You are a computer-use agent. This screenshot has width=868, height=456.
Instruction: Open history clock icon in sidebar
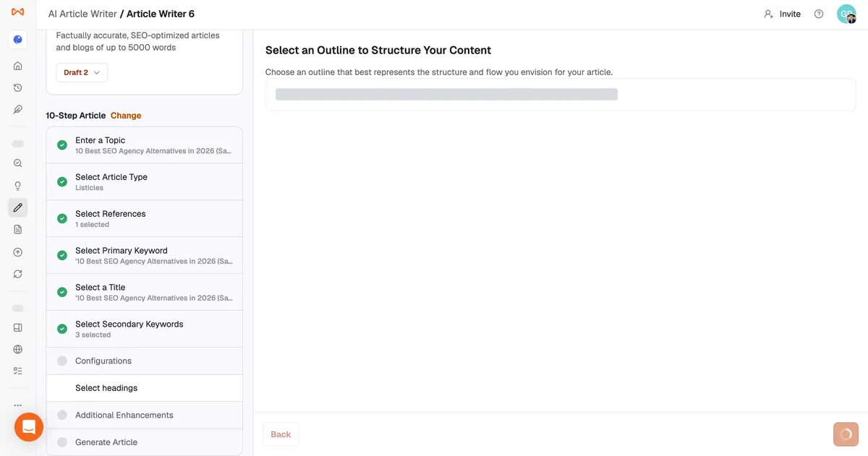pyautogui.click(x=18, y=87)
